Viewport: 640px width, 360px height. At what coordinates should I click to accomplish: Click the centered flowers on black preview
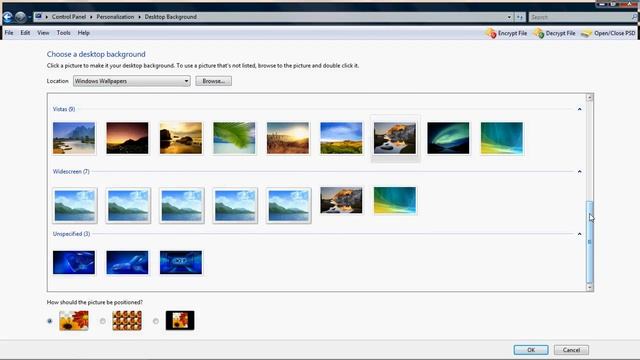click(x=180, y=320)
